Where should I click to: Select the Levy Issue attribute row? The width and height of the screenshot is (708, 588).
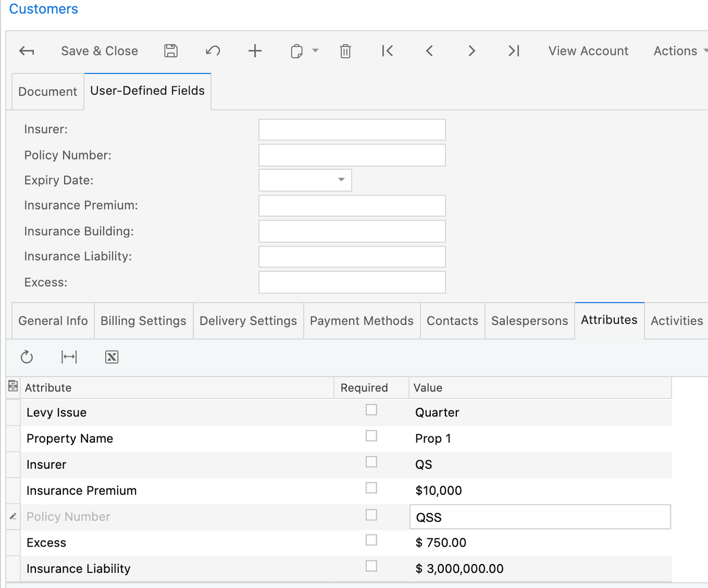(x=339, y=413)
